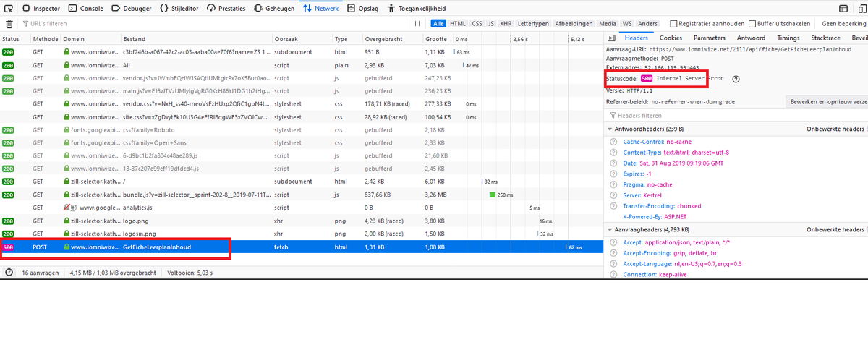Filter requests by Media type

(x=608, y=24)
